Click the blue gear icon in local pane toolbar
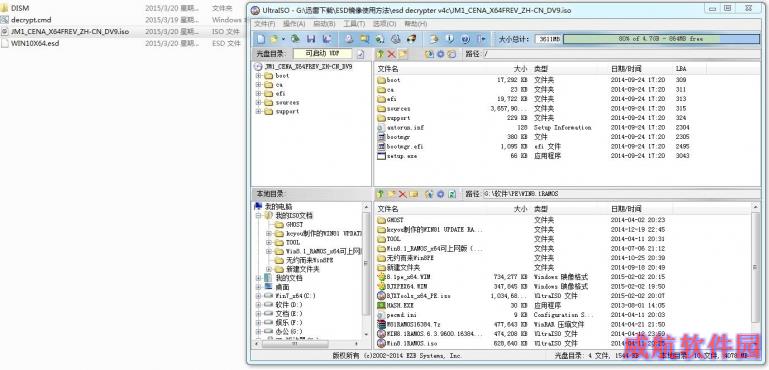This screenshot has height=370, width=769. tap(440, 194)
